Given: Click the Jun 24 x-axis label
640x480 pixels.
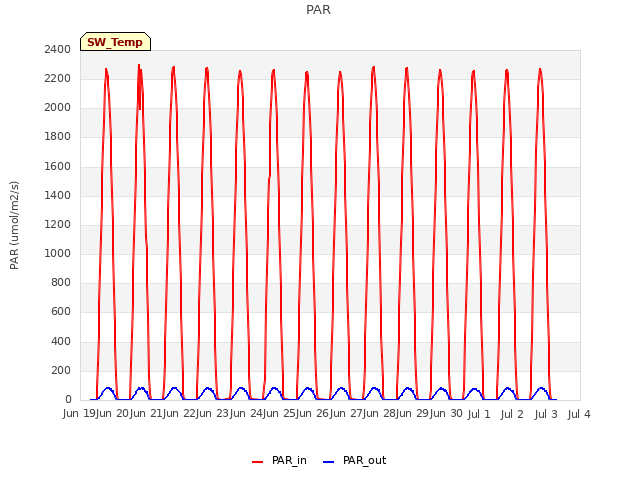Looking at the screenshot, I should (247, 414).
